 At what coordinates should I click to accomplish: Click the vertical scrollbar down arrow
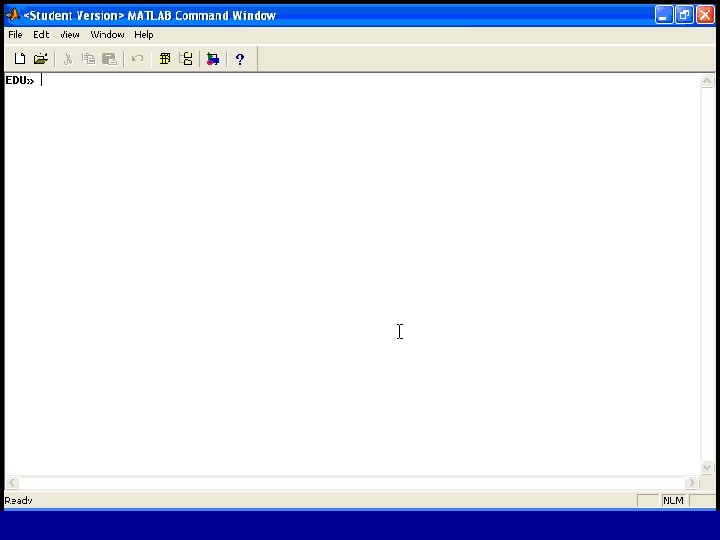click(707, 467)
